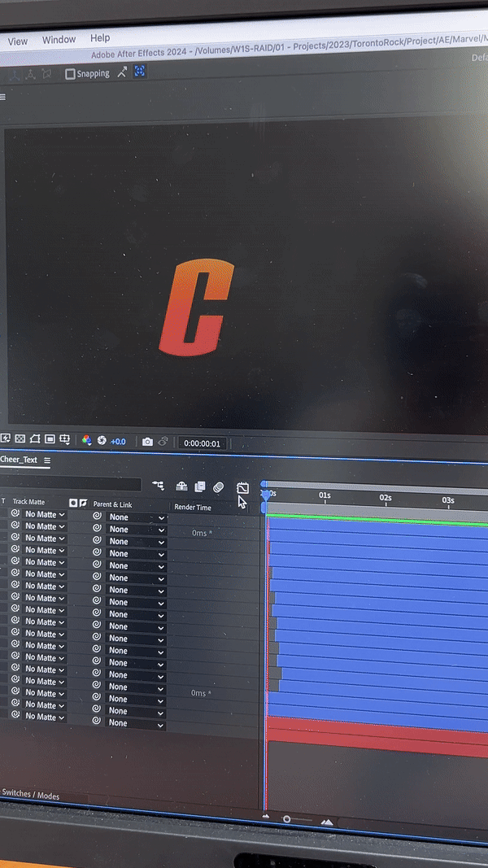Open the Window menu
The width and height of the screenshot is (488, 868).
click(x=59, y=40)
